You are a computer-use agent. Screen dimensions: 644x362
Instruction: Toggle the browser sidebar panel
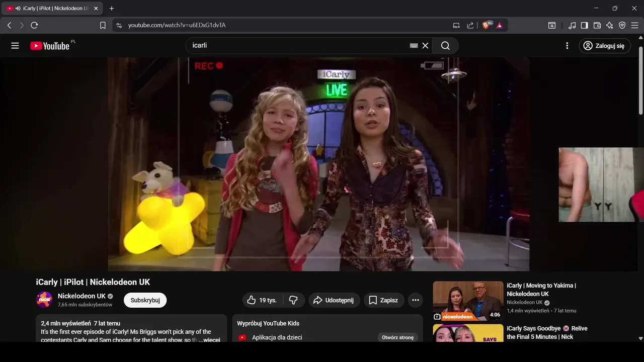[x=584, y=25]
